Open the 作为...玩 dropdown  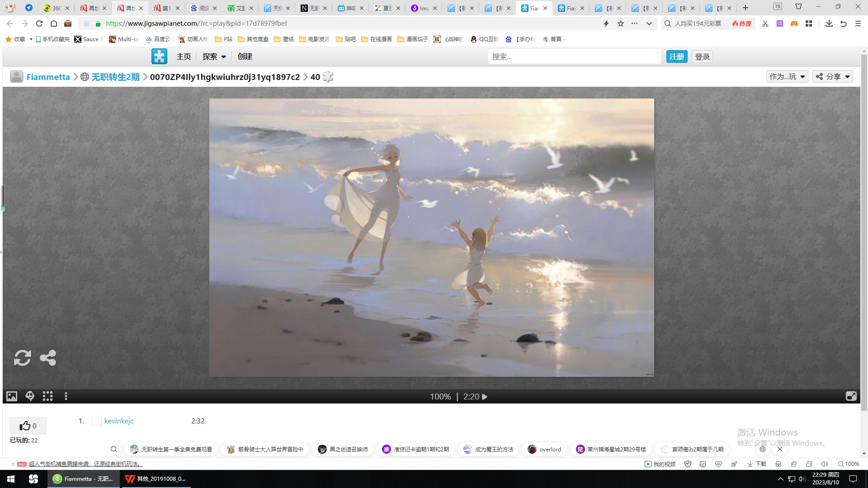click(787, 77)
